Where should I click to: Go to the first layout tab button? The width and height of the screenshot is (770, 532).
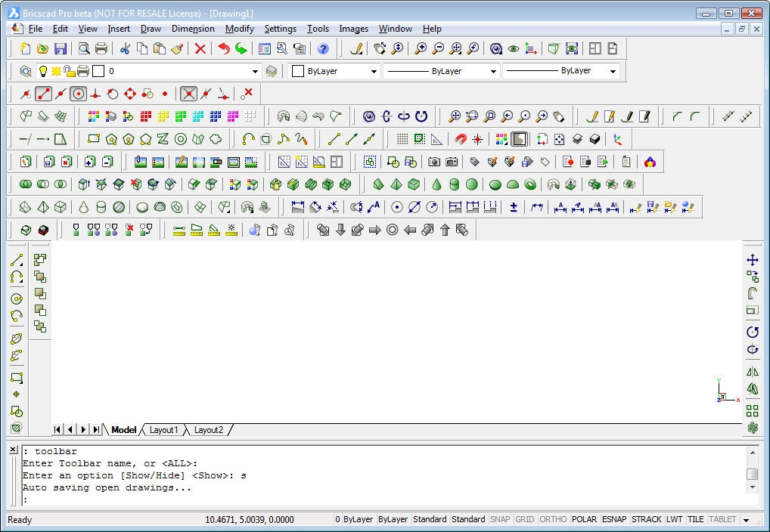[57, 429]
